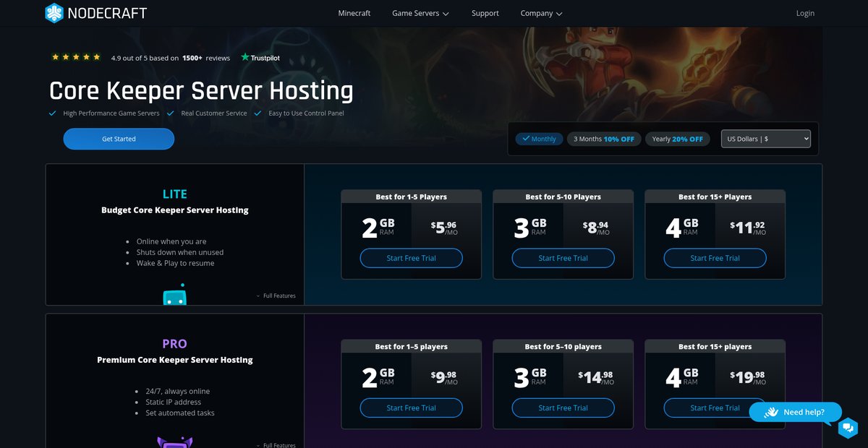Open the Minecraft nav item

(x=354, y=13)
